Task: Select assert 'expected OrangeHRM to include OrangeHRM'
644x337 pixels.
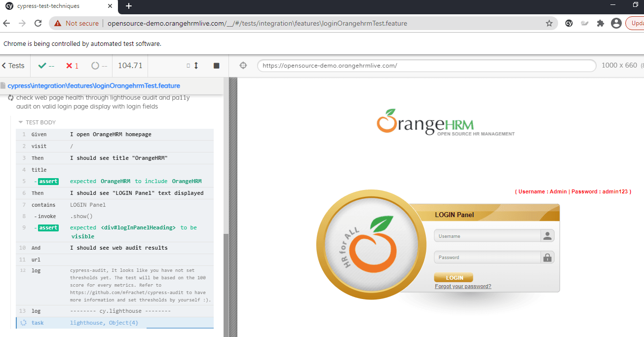Action: pyautogui.click(x=114, y=181)
